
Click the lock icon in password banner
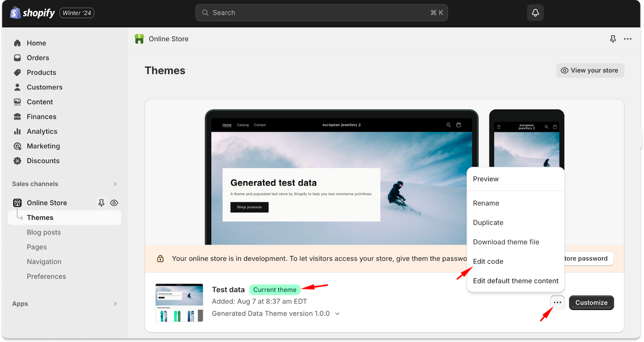[160, 258]
